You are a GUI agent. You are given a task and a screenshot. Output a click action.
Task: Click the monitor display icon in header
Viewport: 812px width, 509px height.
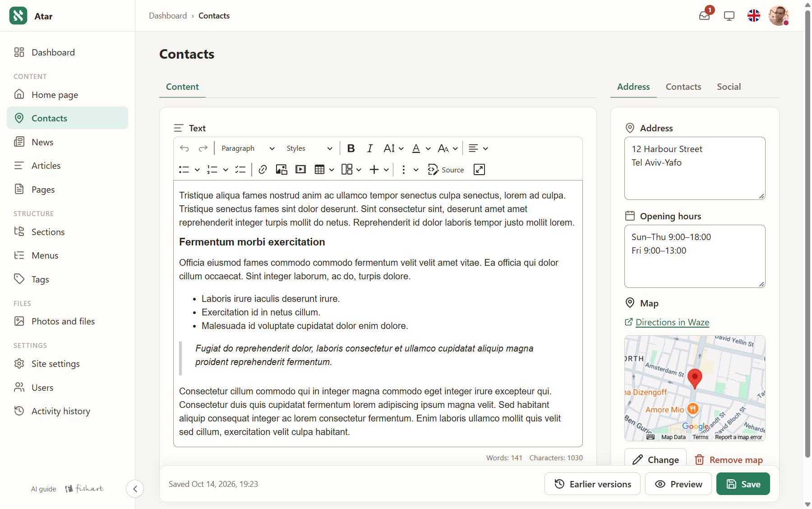pos(729,16)
